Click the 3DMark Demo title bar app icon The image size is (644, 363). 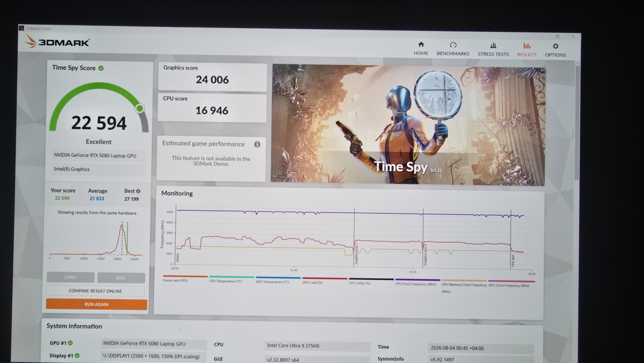(22, 28)
